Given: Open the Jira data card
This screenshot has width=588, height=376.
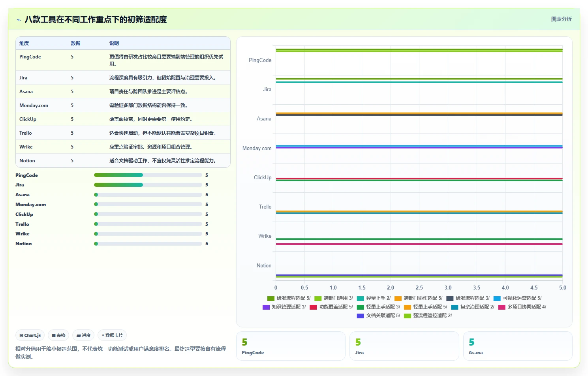Looking at the screenshot, I should tap(404, 346).
